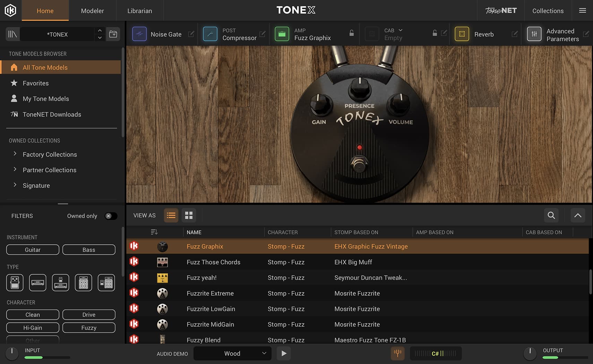Click the Compressor module icon

(210, 34)
